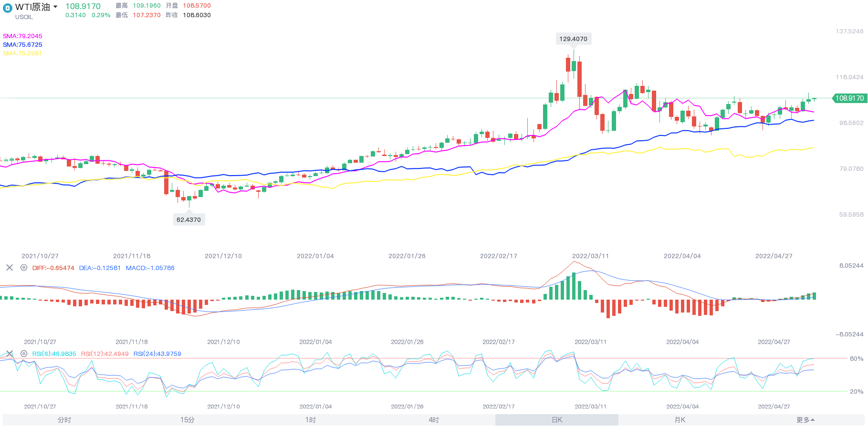Close the RSI indicator panel

10,354
